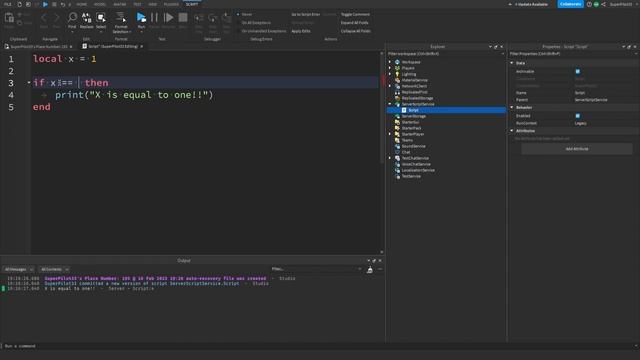Click Toggle Comment action

coord(355,14)
